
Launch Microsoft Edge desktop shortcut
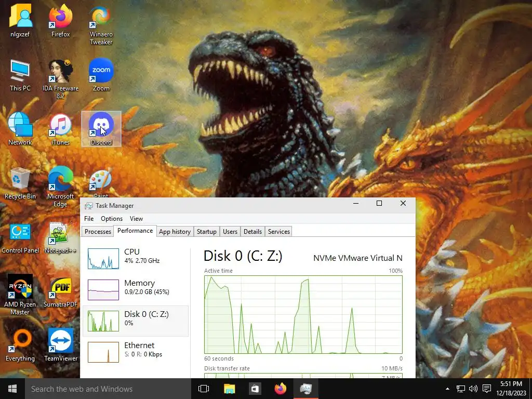pyautogui.click(x=60, y=187)
